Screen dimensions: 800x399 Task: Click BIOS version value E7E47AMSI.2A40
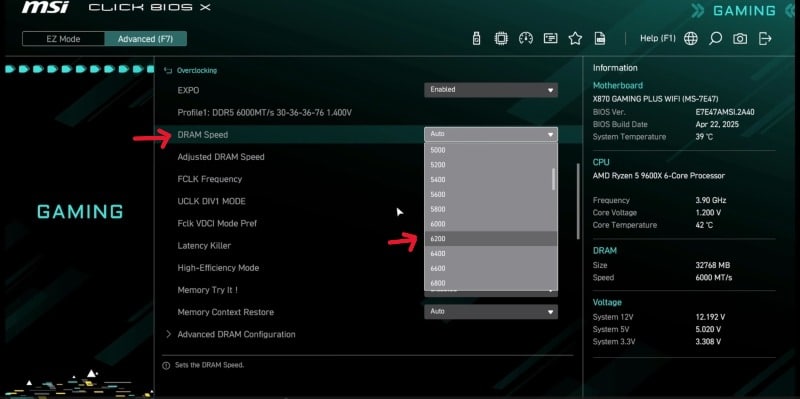(725, 112)
